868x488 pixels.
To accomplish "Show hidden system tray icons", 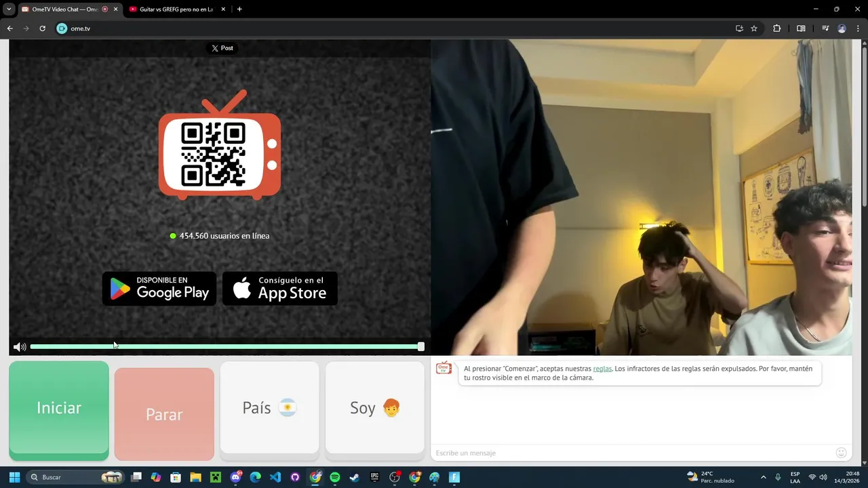I will (764, 477).
